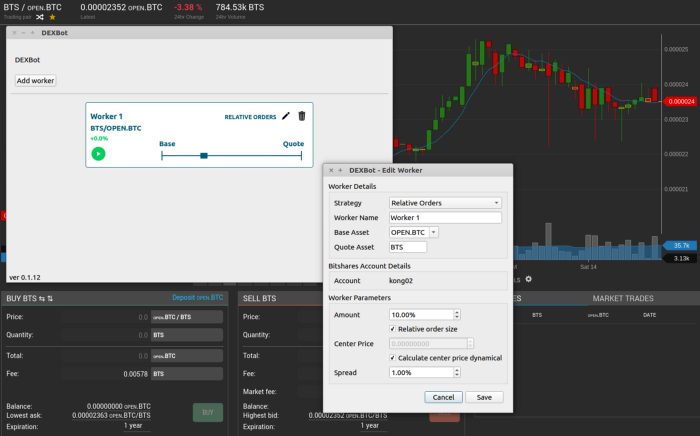Click the Add worker button
700x436 pixels.
click(x=36, y=80)
